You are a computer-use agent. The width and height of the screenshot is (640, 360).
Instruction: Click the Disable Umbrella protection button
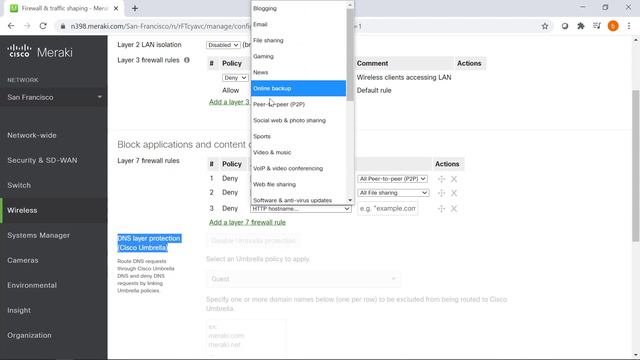pos(253,241)
